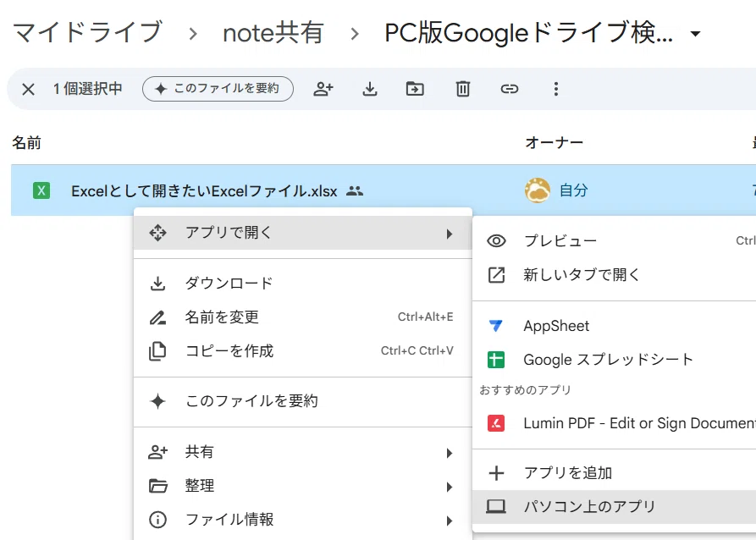Viewport: 756px width, 540px height.
Task: Select プレビュー in the submenu
Action: [615, 240]
